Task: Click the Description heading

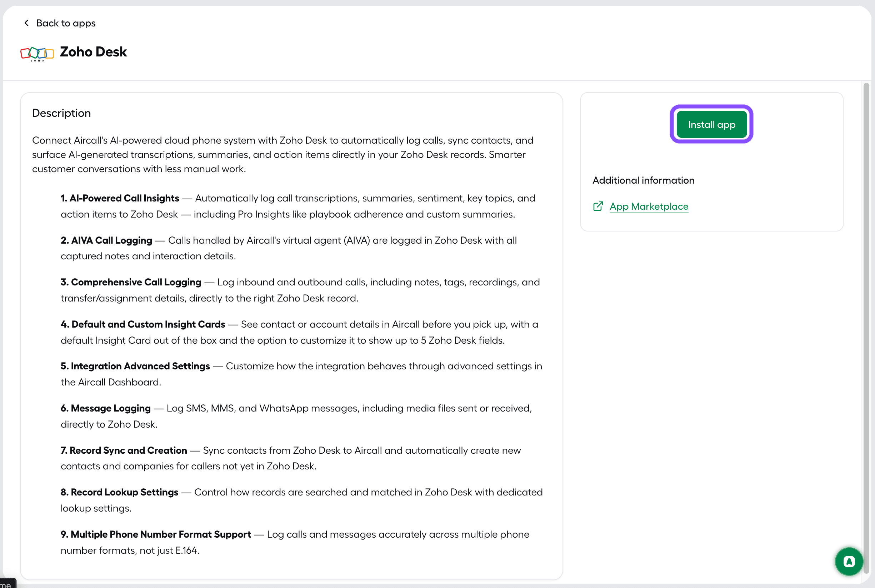Action: (61, 113)
